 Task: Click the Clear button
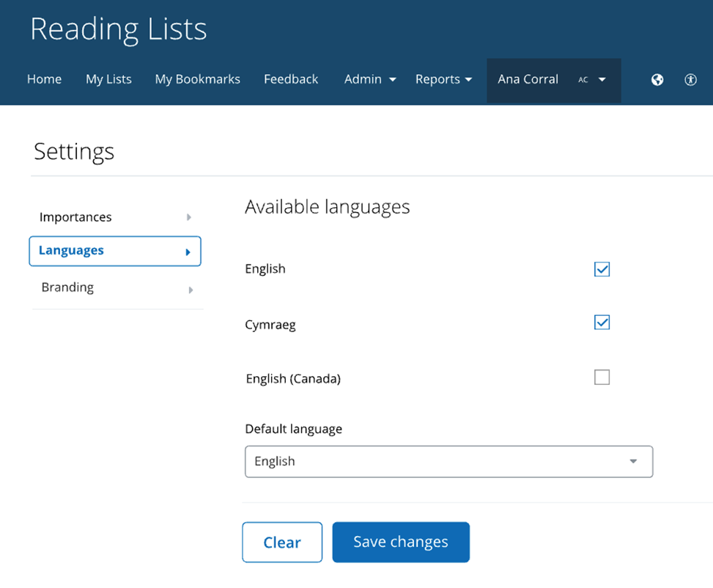(x=282, y=543)
